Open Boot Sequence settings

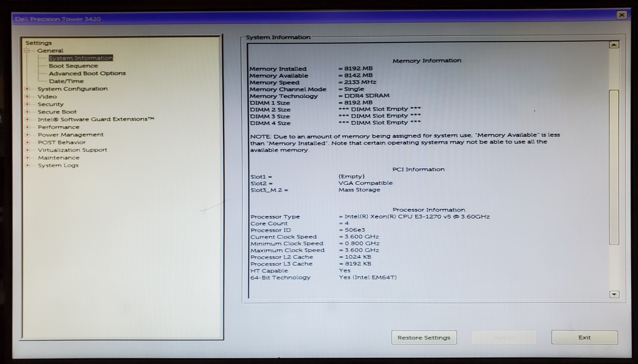(x=73, y=66)
